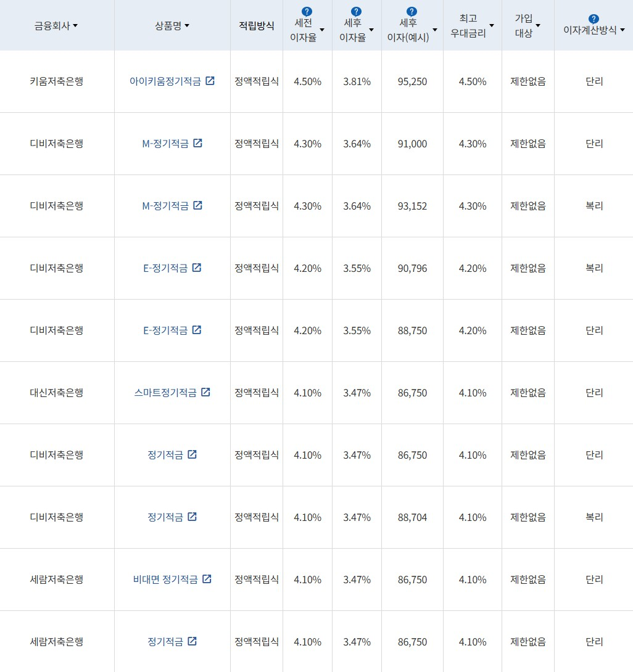Viewport: 633px width, 672px height.
Task: Sort by 금융회사 column arrow
Action: (x=75, y=26)
